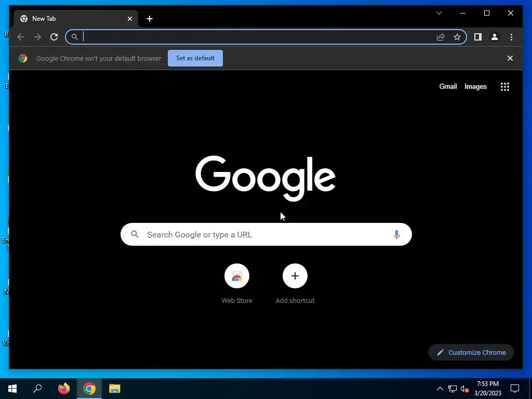532x399 pixels.
Task: Click the Add shortcut tile
Action: coord(295,284)
